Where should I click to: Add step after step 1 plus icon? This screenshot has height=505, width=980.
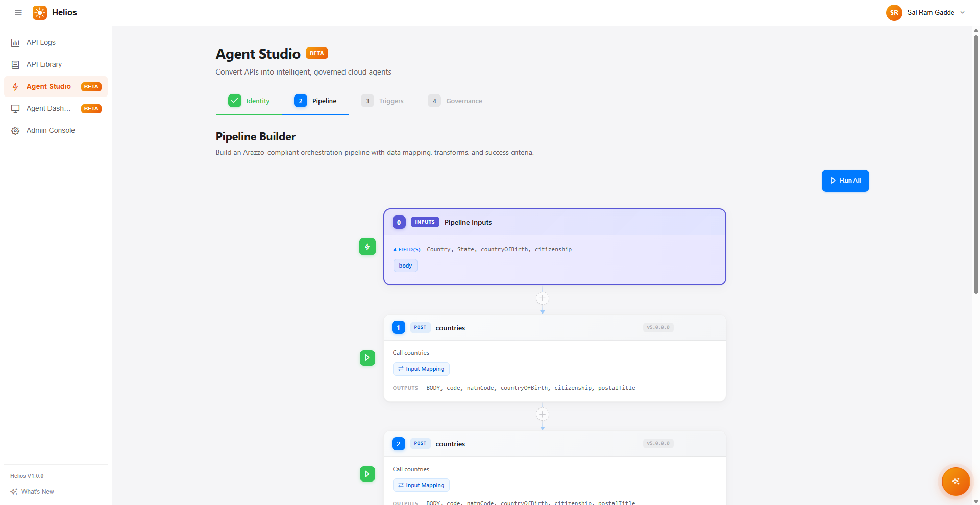pos(543,414)
